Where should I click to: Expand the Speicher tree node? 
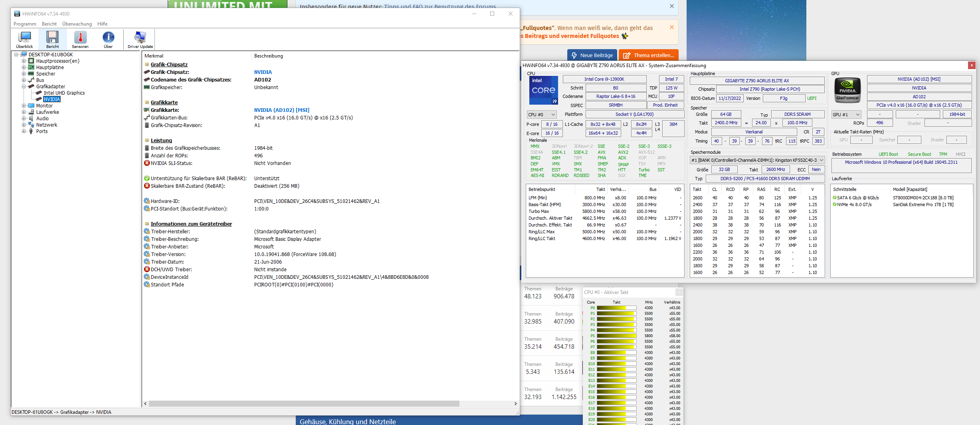click(24, 74)
